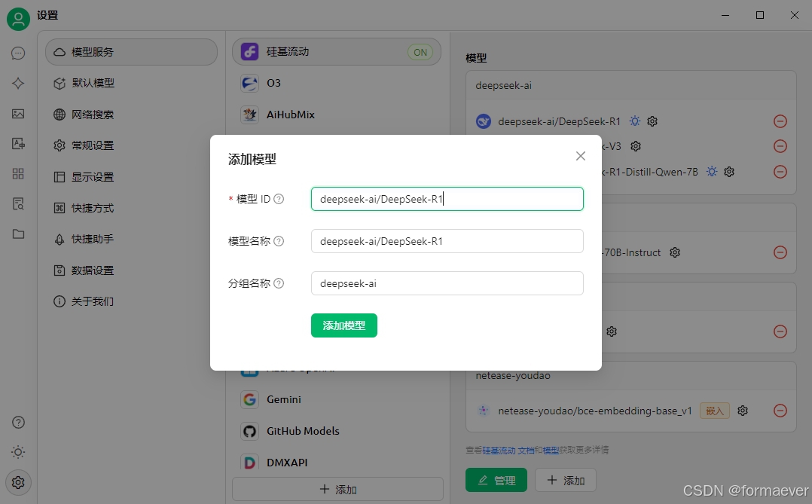Open the settings gear in sidebar
This screenshot has width=812, height=504.
click(18, 483)
